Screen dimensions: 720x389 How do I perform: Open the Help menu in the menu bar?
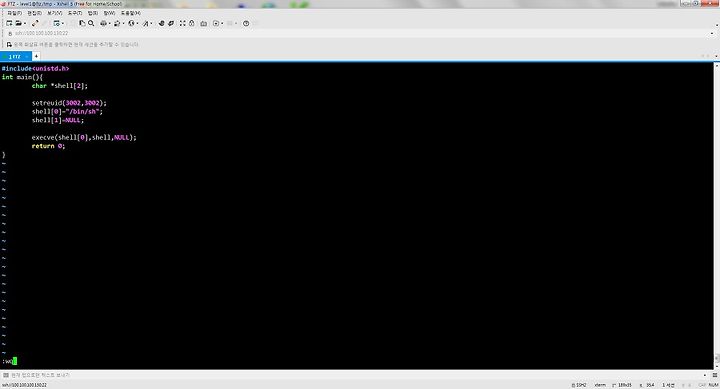(x=130, y=13)
